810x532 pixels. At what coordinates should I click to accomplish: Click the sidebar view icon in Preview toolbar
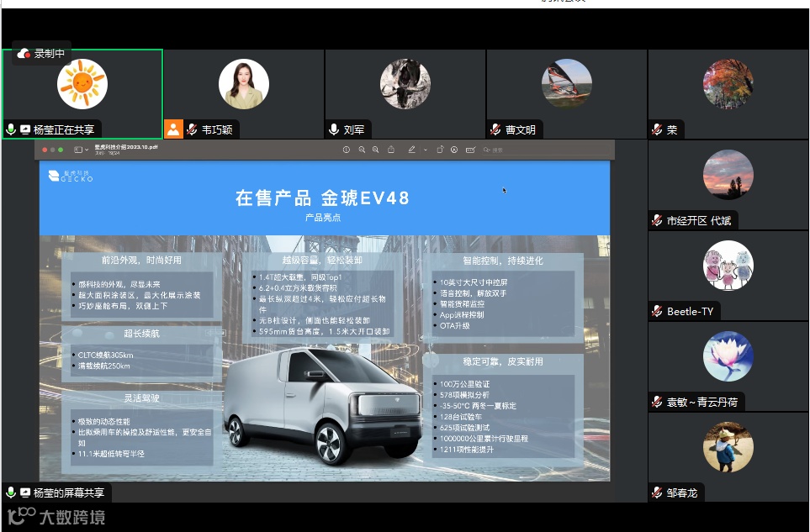(x=78, y=150)
